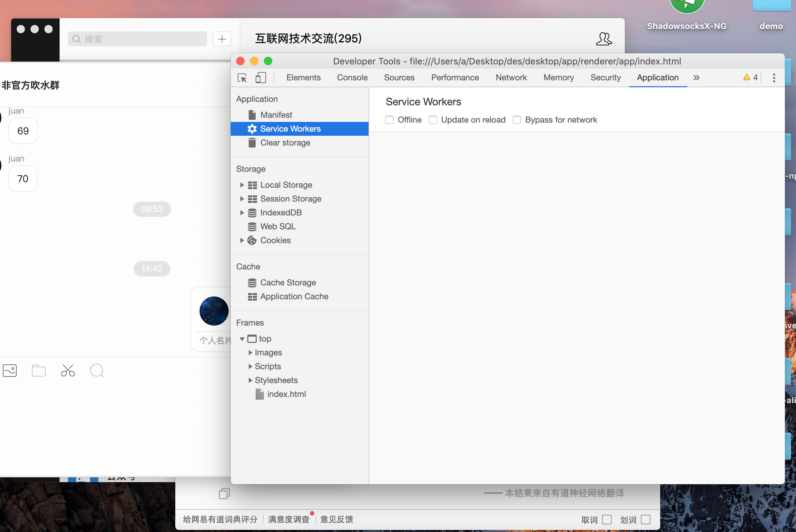Open the DevTools three-dot customize menu

pyautogui.click(x=773, y=78)
